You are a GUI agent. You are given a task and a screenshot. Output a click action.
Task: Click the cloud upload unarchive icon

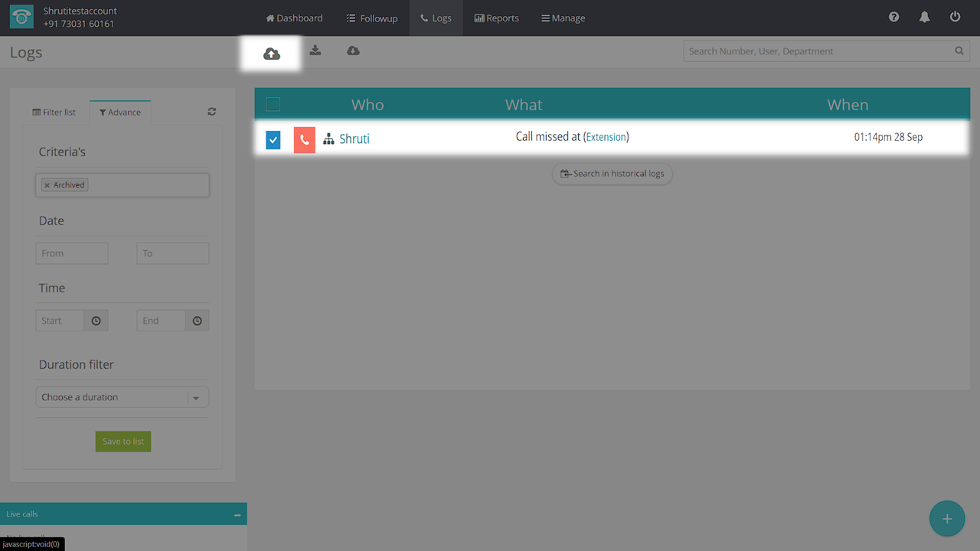[x=271, y=54]
